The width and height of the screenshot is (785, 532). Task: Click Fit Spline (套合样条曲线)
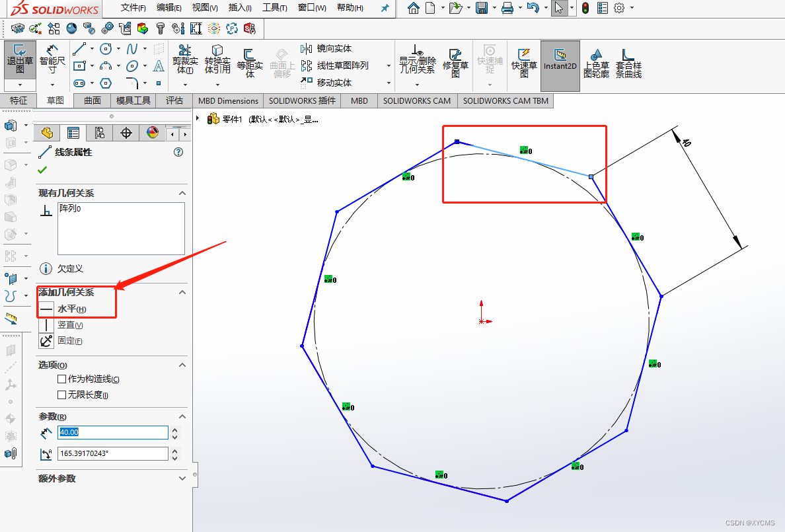[628, 63]
